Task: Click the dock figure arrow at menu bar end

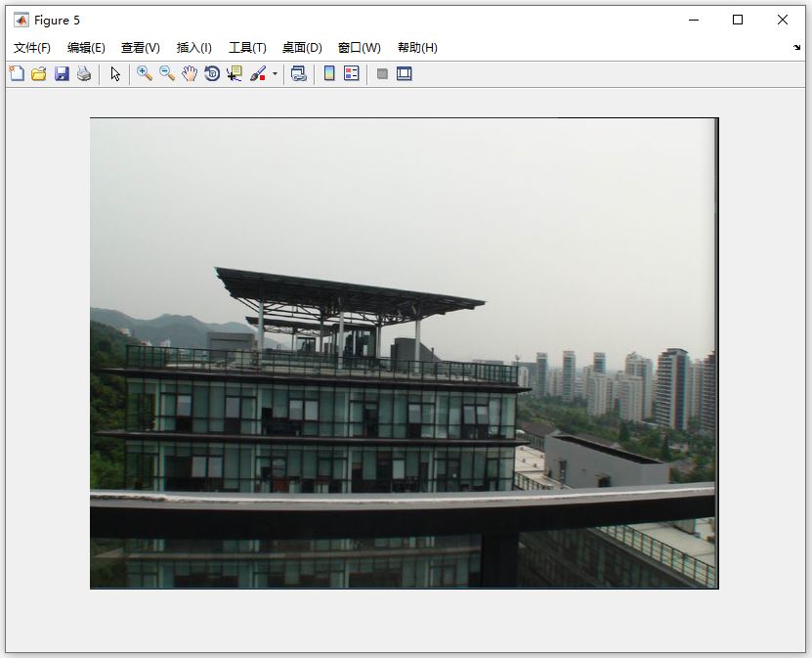Action: (x=796, y=47)
